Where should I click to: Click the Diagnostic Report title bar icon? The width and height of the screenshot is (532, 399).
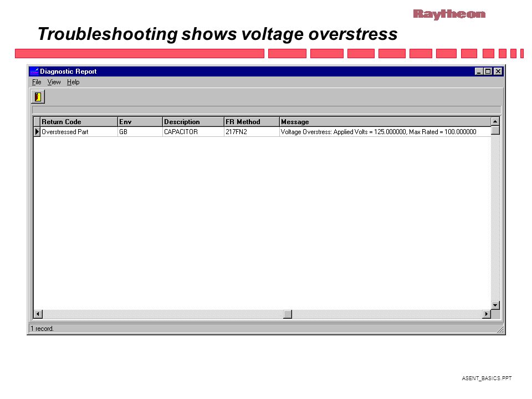coord(34,71)
